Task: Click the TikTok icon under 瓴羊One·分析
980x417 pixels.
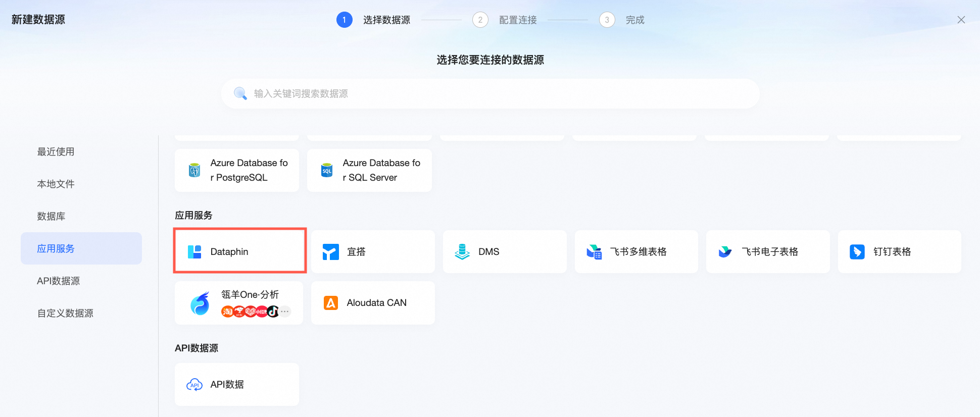Action: 273,311
